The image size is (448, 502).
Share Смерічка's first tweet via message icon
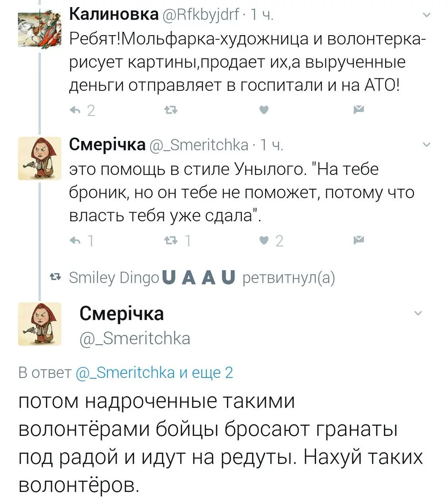tap(359, 240)
